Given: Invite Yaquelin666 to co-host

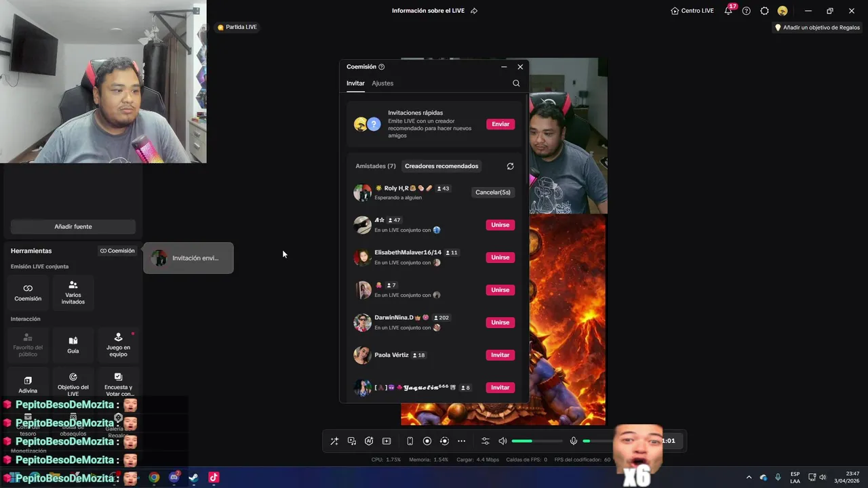Looking at the screenshot, I should pos(500,388).
